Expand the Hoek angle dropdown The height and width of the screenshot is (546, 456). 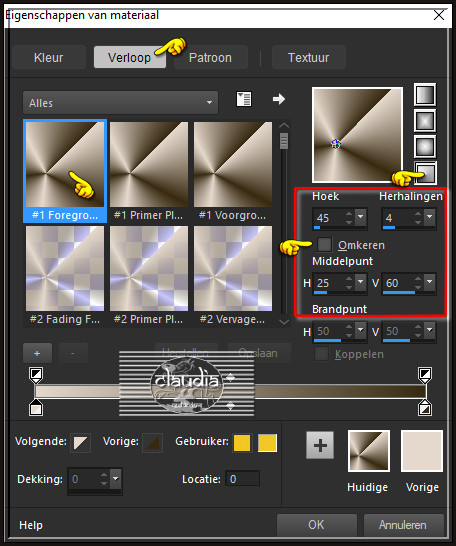point(361,217)
